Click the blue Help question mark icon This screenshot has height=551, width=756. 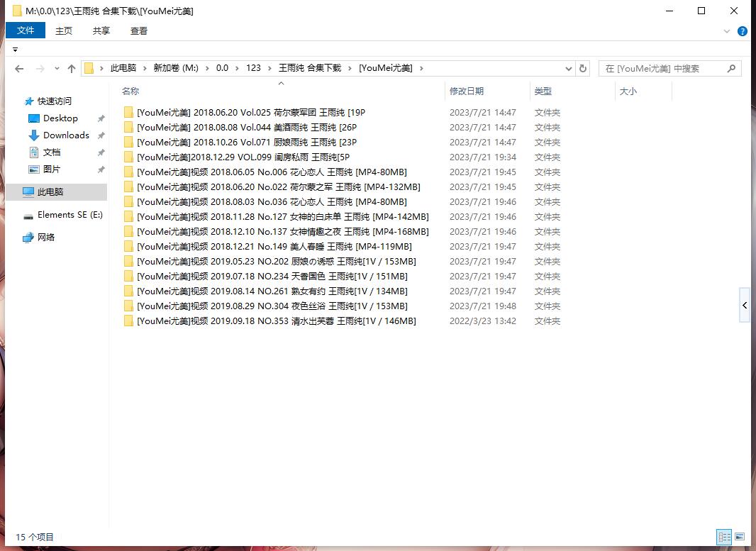click(x=743, y=31)
